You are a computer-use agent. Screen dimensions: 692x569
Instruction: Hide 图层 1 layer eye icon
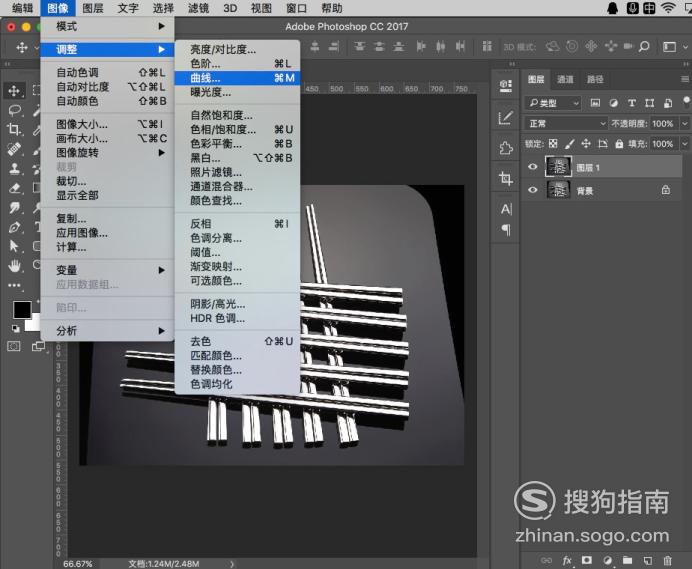(533, 166)
